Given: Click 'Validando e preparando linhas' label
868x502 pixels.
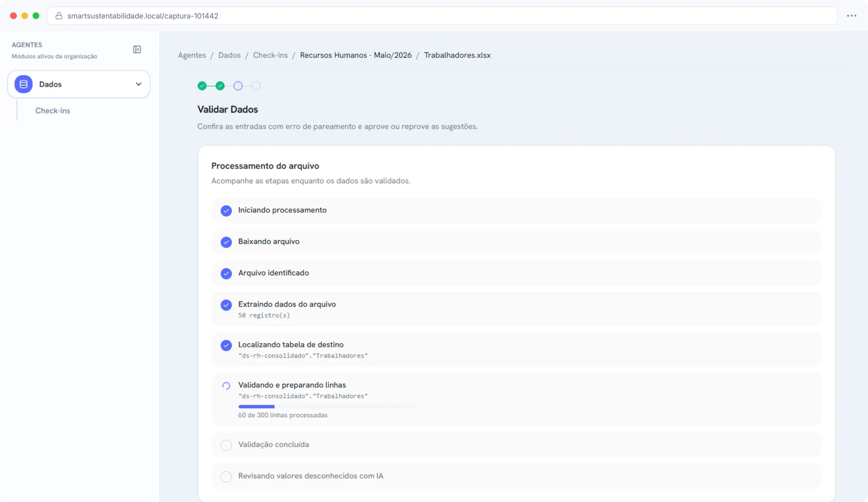Looking at the screenshot, I should click(x=292, y=385).
